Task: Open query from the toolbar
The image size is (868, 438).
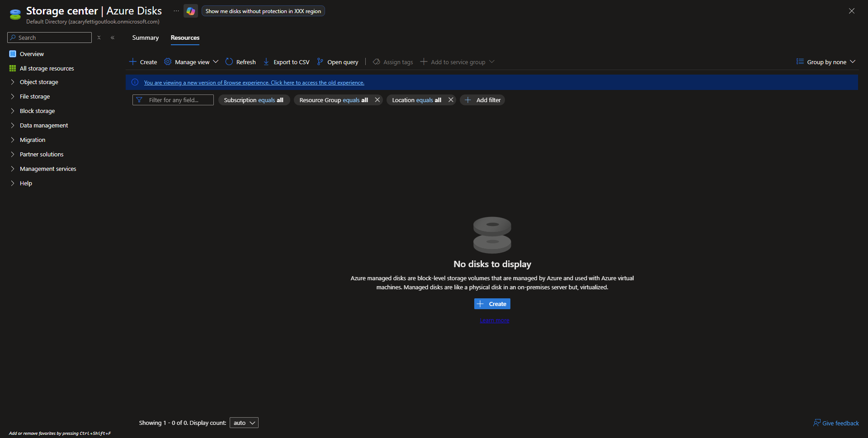Action: 338,62
